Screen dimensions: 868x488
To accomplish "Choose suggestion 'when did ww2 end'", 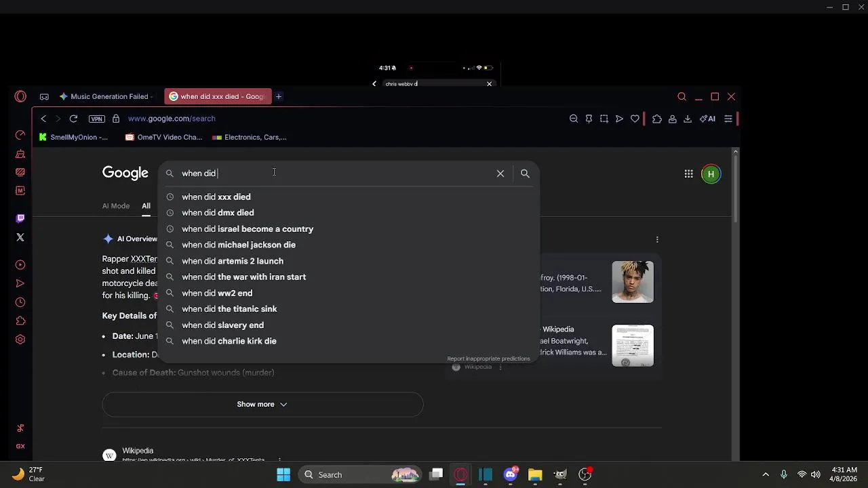I will tap(349, 293).
